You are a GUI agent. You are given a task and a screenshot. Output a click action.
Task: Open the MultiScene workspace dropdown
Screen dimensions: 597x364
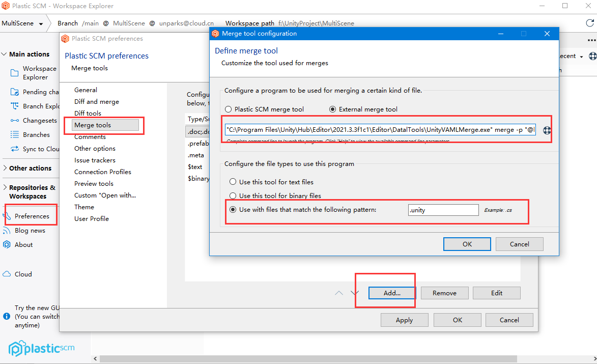[41, 23]
